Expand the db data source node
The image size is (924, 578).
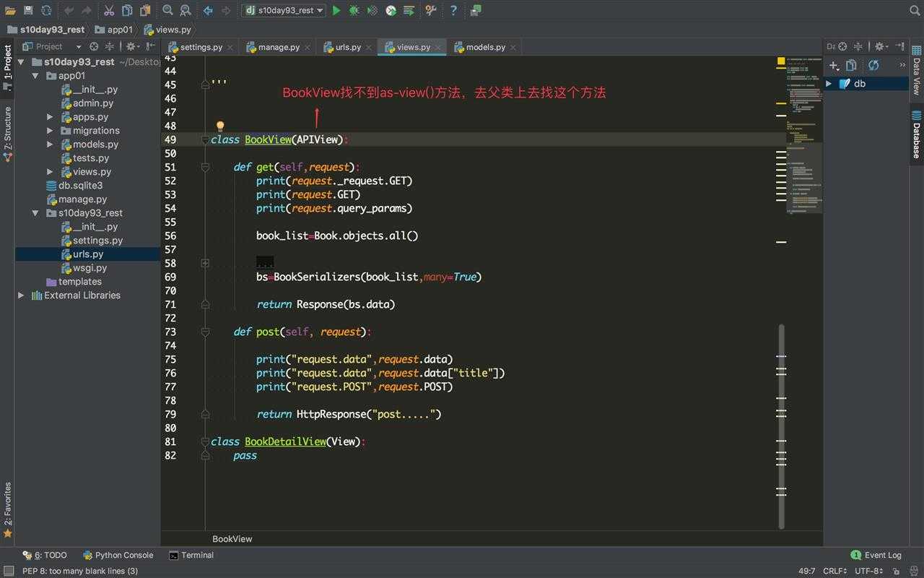pyautogui.click(x=829, y=84)
